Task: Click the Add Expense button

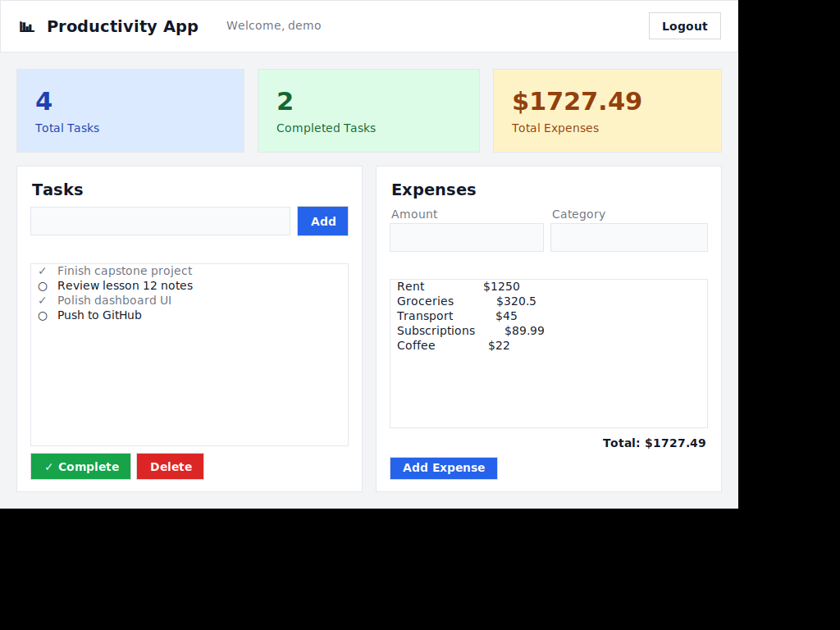Action: tap(444, 468)
